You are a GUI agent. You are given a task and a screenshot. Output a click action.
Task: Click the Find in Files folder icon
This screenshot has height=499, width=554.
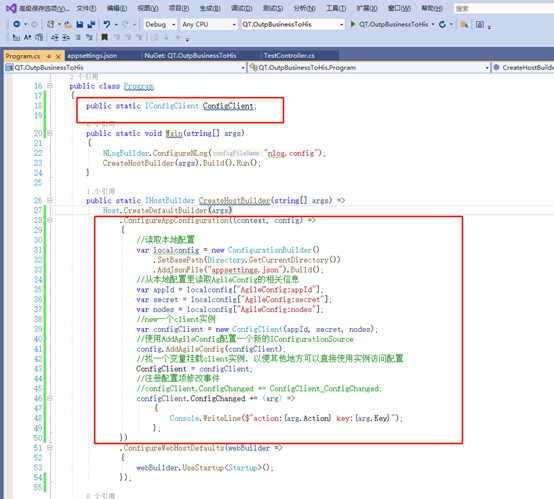[465, 24]
